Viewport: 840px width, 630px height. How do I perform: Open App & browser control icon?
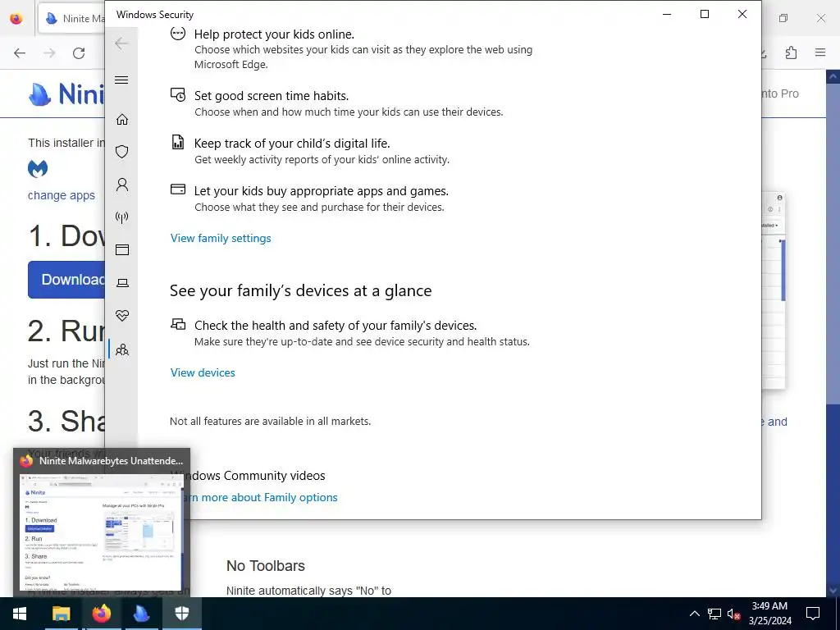coord(122,249)
